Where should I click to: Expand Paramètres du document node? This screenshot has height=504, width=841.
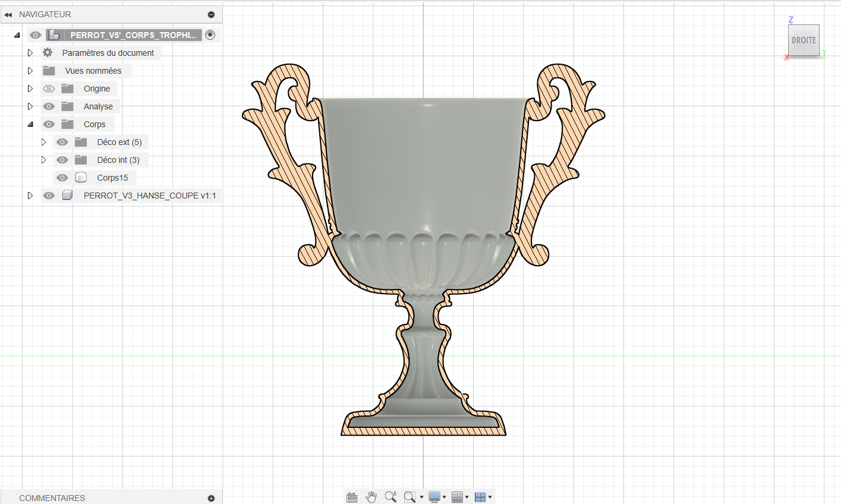(30, 53)
